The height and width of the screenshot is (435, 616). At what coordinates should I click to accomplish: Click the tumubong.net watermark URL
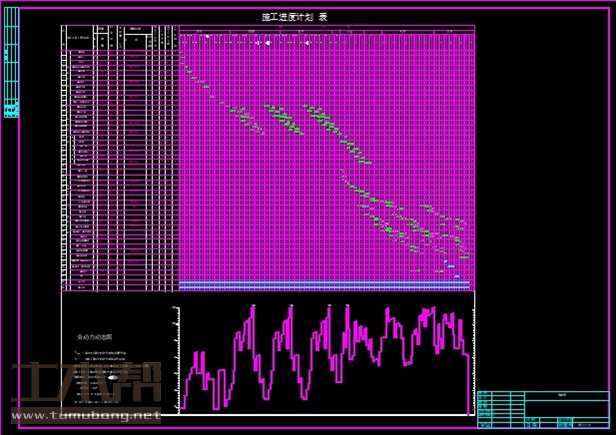[85, 415]
